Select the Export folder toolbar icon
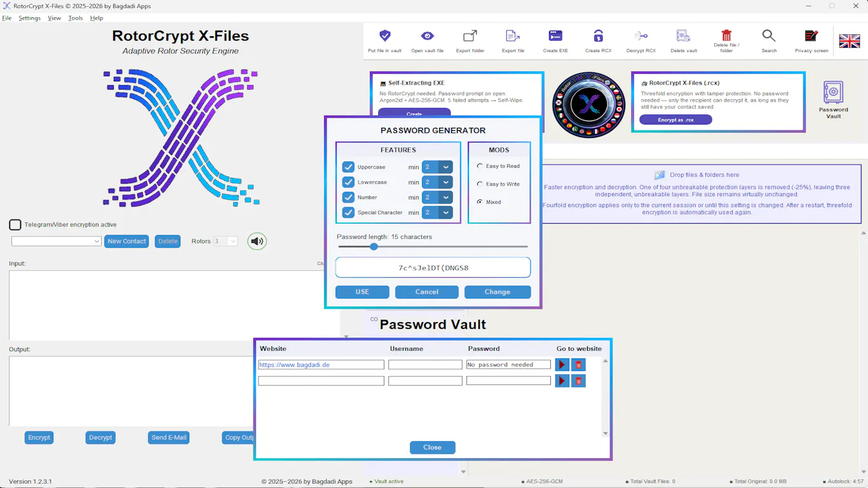 point(470,36)
